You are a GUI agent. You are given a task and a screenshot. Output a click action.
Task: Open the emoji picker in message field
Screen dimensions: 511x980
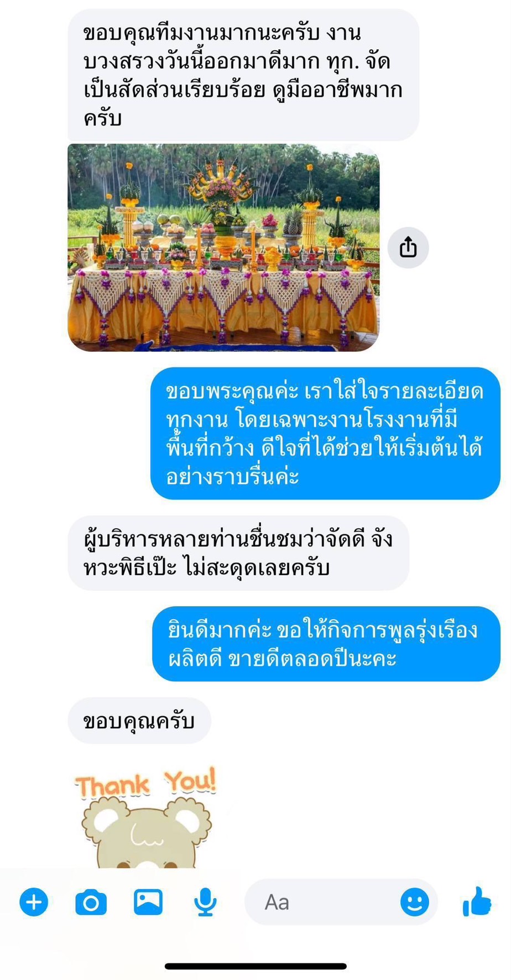[415, 902]
